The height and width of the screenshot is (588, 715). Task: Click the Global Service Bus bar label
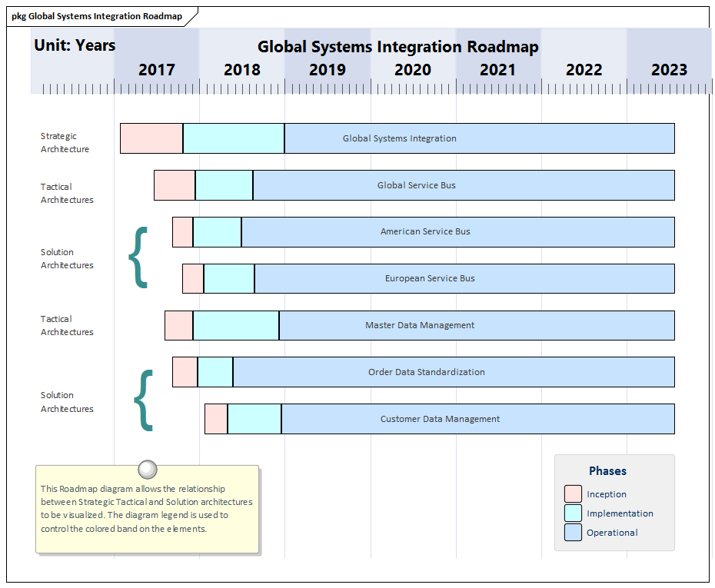[417, 185]
